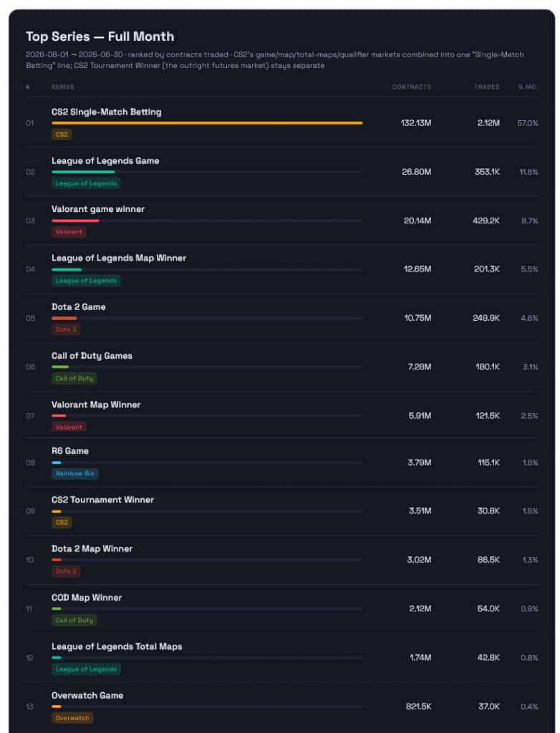Image resolution: width=560 pixels, height=733 pixels.
Task: Select League of Legends Map Winner title
Action: tap(119, 258)
